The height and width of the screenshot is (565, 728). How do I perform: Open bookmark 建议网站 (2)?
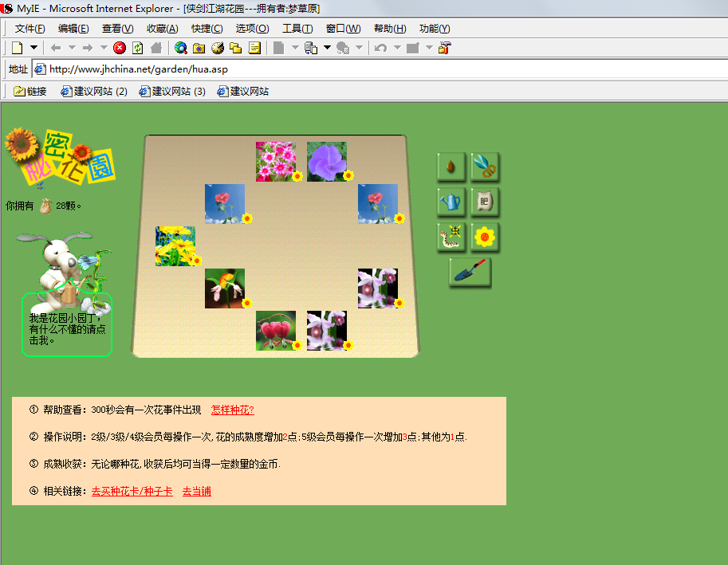pos(94,92)
